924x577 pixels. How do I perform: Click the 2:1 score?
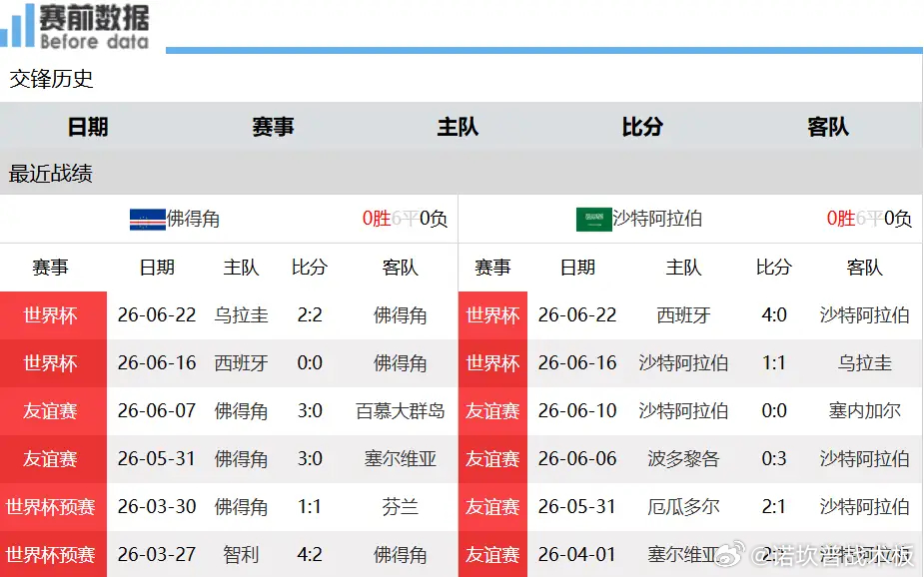click(x=774, y=506)
